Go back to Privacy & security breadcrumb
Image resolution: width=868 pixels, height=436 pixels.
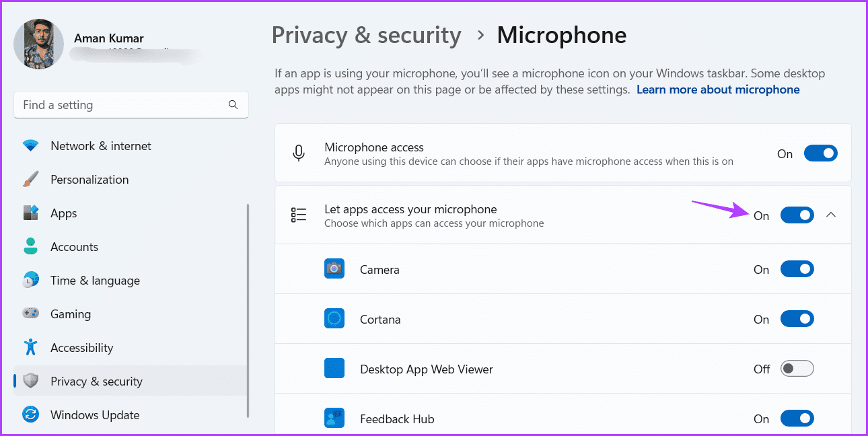tap(367, 35)
